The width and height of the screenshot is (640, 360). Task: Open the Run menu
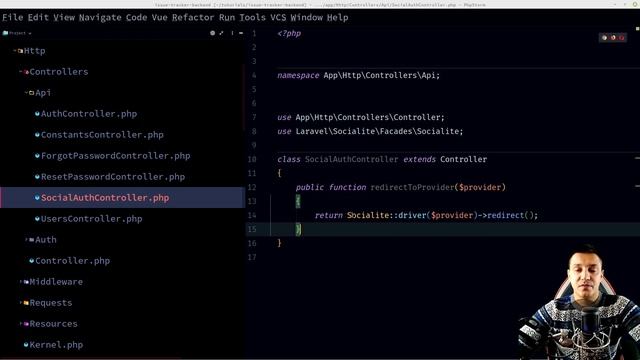pyautogui.click(x=227, y=18)
